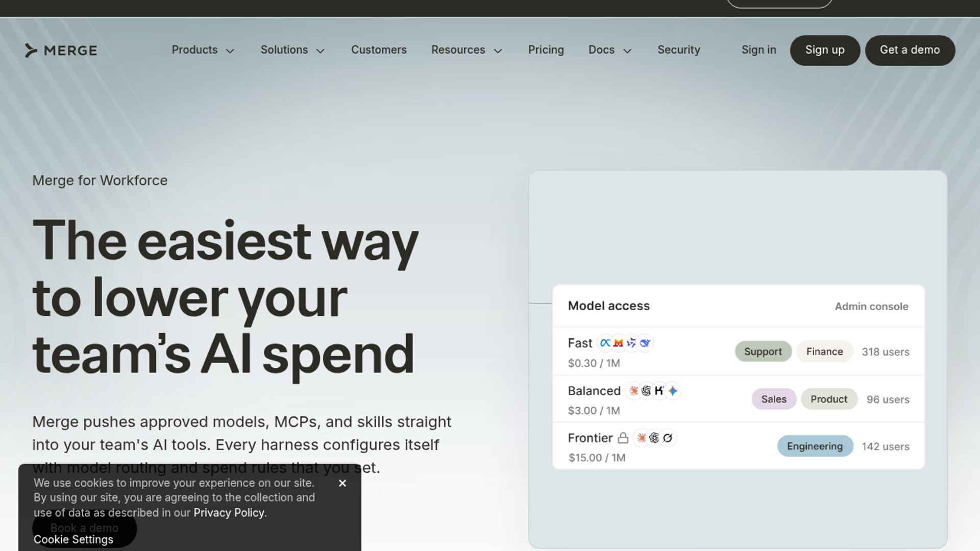Select the Sales tag

(774, 399)
